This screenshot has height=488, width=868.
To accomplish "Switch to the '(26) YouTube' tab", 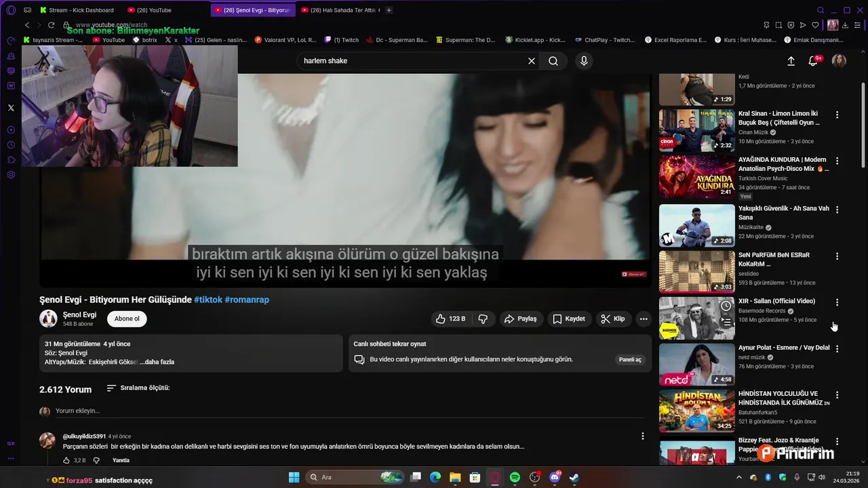I will coord(155,10).
